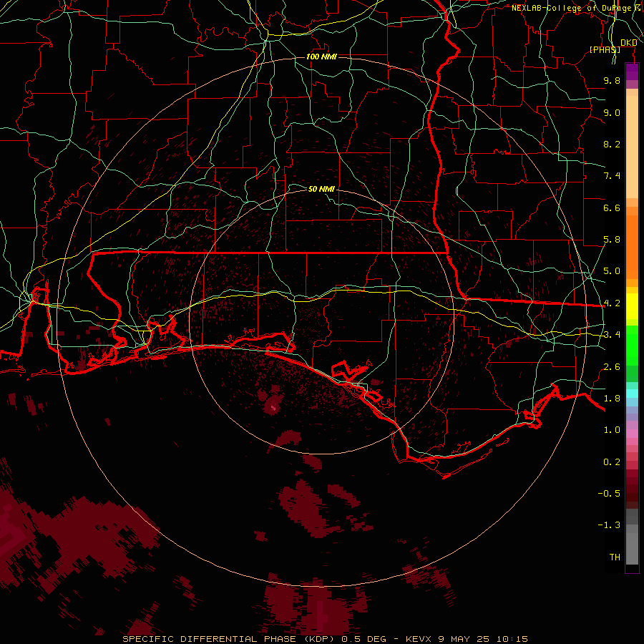This screenshot has width=644, height=644.
Task: Click the 9.8 value on color scale
Action: click(x=612, y=80)
